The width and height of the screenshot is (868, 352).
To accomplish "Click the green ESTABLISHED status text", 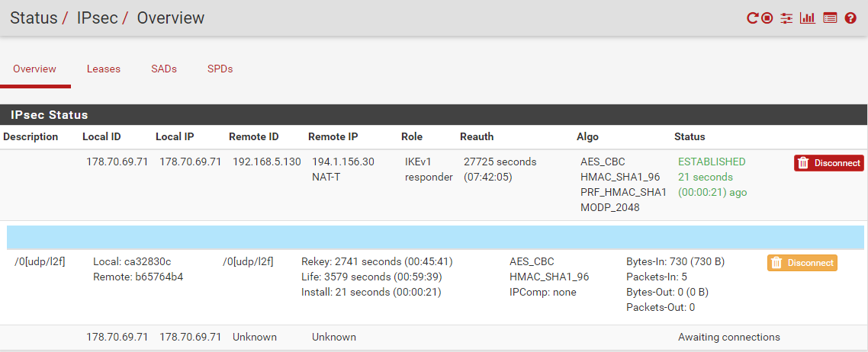I will [x=712, y=162].
